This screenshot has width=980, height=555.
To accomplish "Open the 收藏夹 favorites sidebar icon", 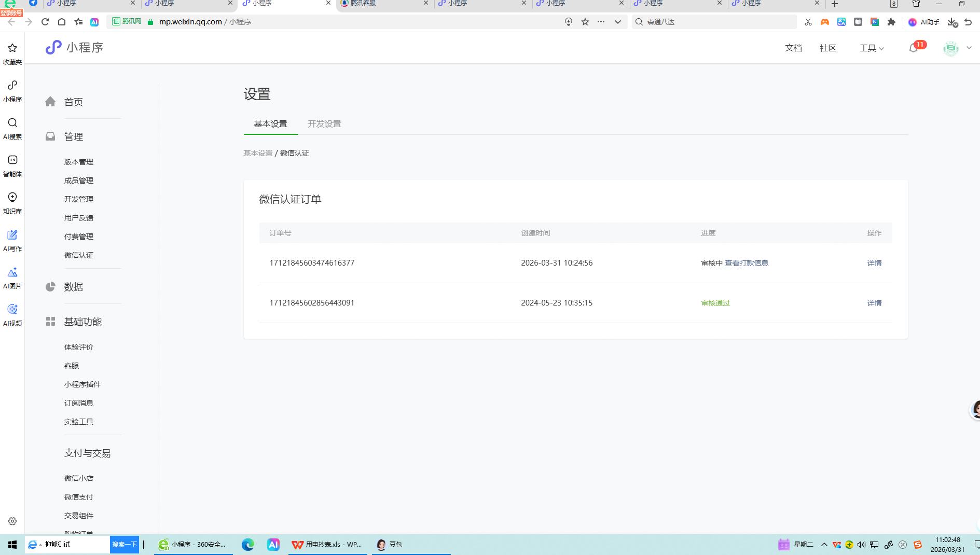I will pos(12,53).
